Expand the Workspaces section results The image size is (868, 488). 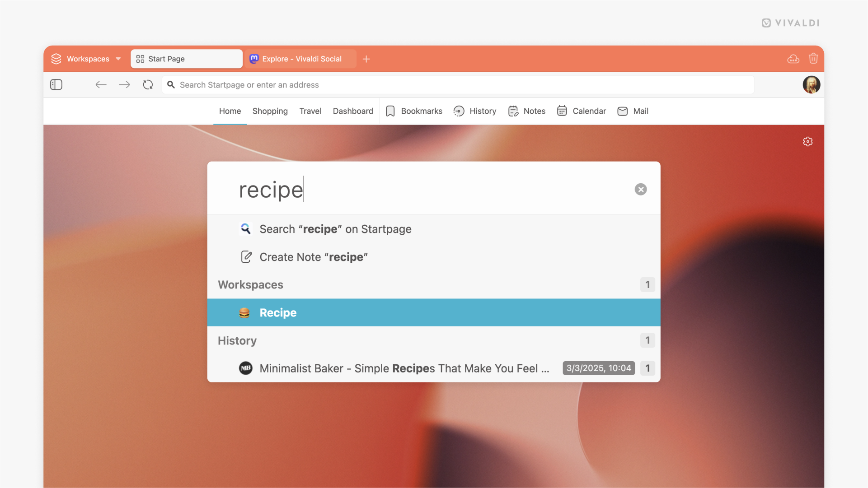[x=647, y=284]
